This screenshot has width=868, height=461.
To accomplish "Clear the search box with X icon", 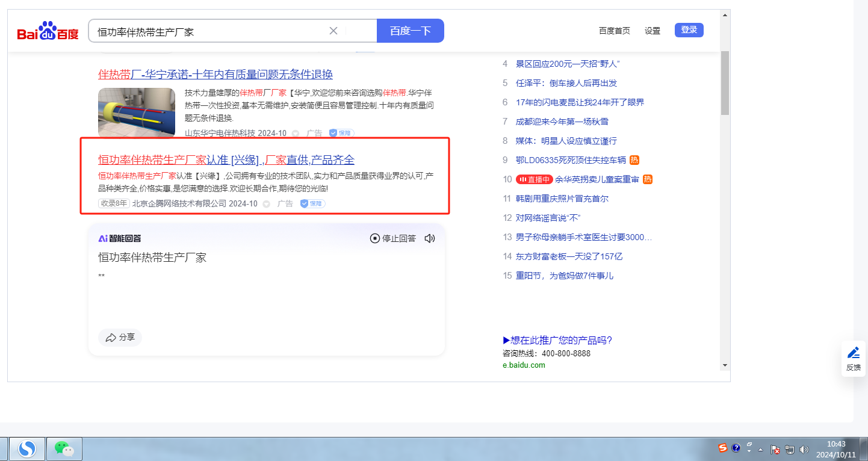I will 333,31.
